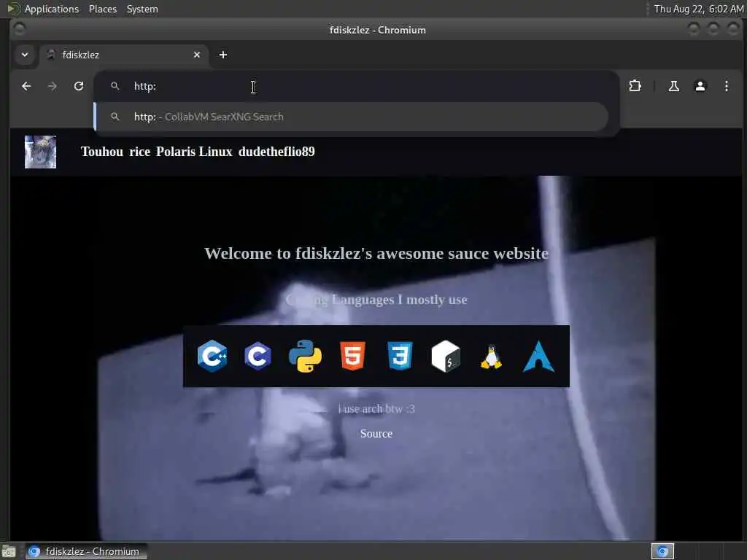This screenshot has height=560, width=747.
Task: Click the search icon in suggestion row
Action: 115,117
